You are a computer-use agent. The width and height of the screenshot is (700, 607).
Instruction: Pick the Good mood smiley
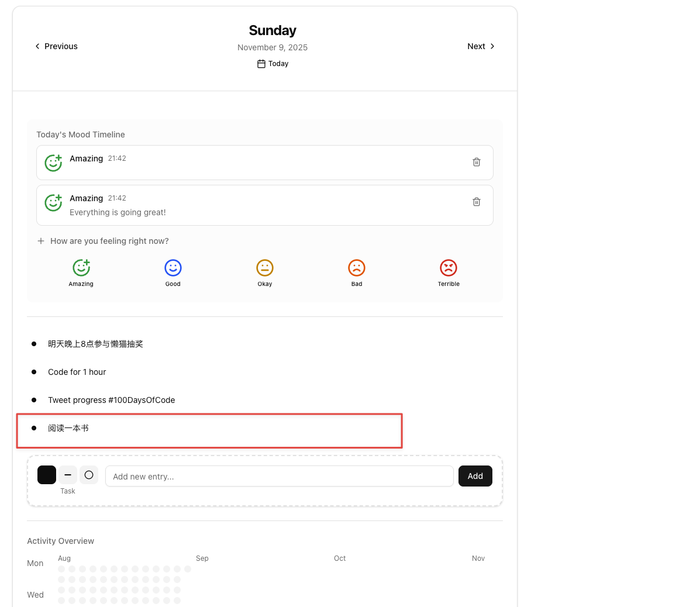pos(173,268)
